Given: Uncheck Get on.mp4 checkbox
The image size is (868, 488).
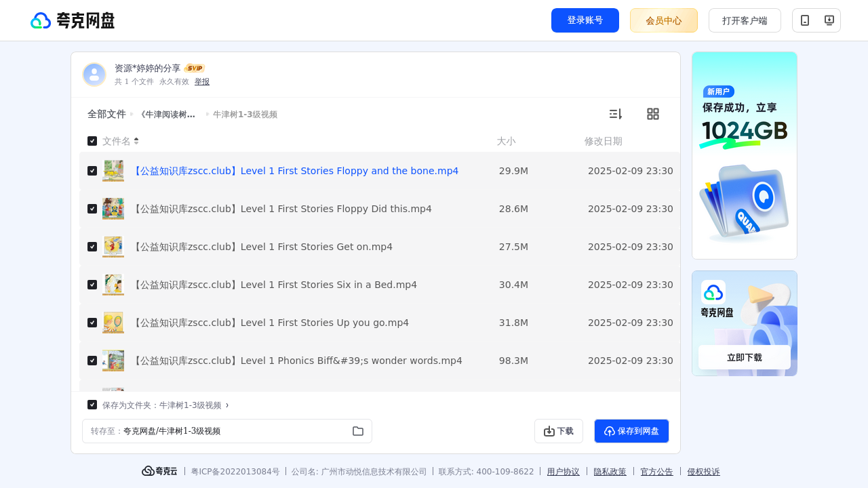Looking at the screenshot, I should point(92,247).
